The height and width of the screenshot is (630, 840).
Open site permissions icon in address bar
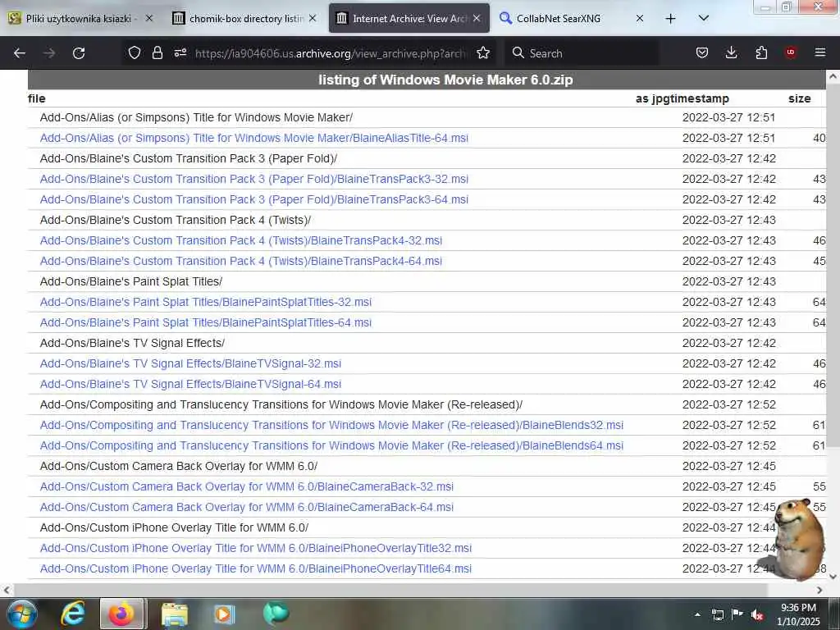coord(180,52)
